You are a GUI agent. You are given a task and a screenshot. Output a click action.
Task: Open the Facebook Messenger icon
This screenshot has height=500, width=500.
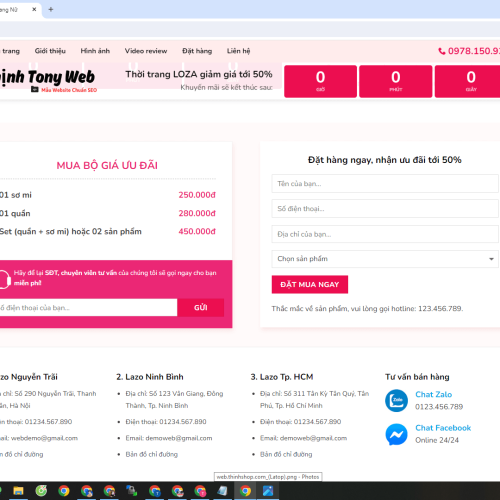[396, 434]
